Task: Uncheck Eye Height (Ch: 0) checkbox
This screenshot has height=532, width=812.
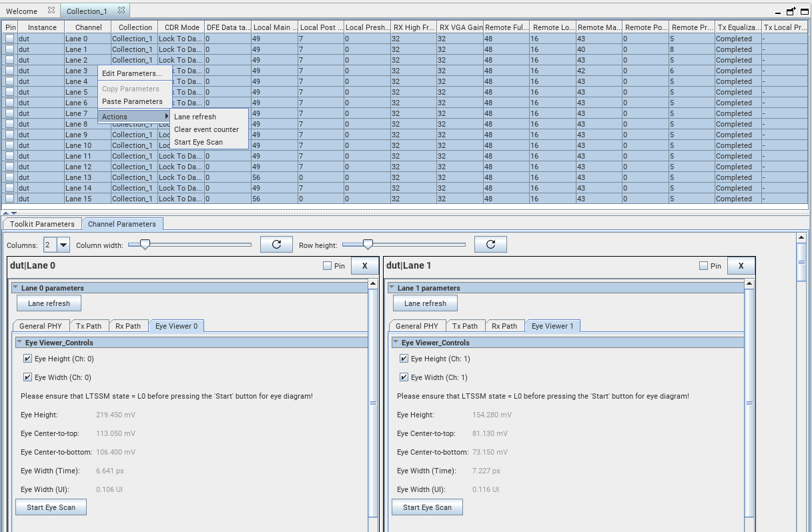Action: [27, 359]
